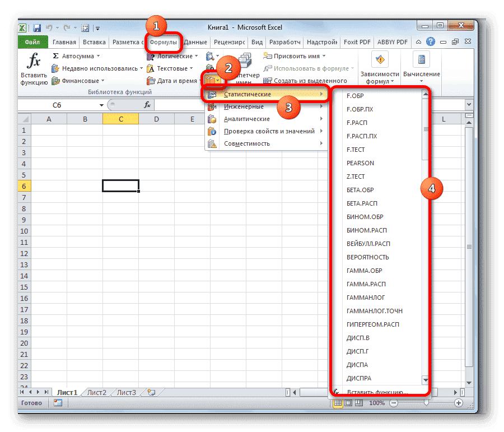Choose the F.ТЕСТ function
Image resolution: width=504 pixels, height=432 pixels.
point(355,150)
